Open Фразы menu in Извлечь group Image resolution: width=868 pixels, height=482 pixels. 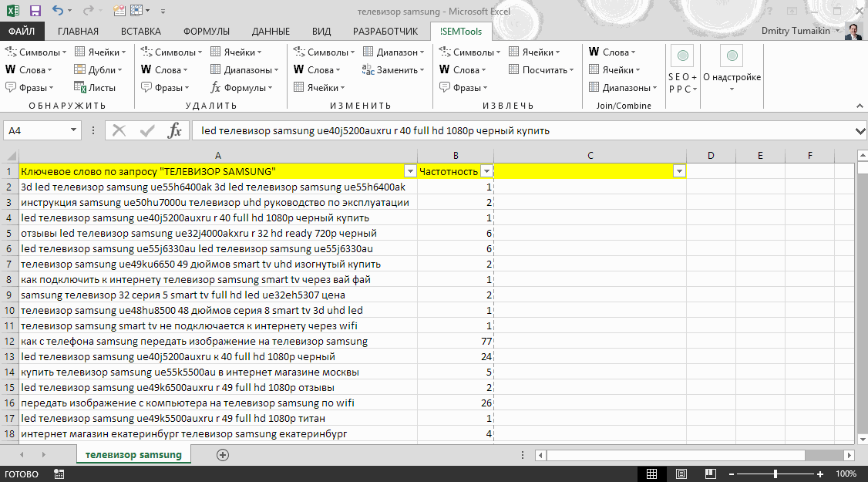463,88
